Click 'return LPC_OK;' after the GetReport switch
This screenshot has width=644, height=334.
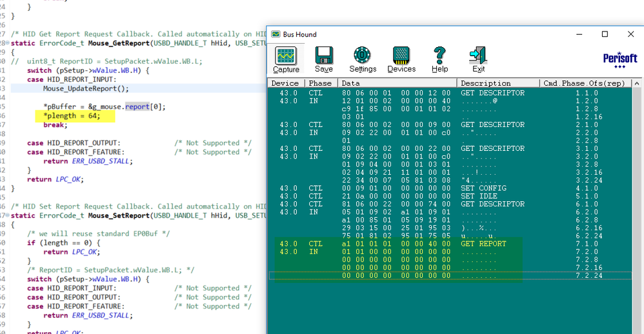[55, 179]
